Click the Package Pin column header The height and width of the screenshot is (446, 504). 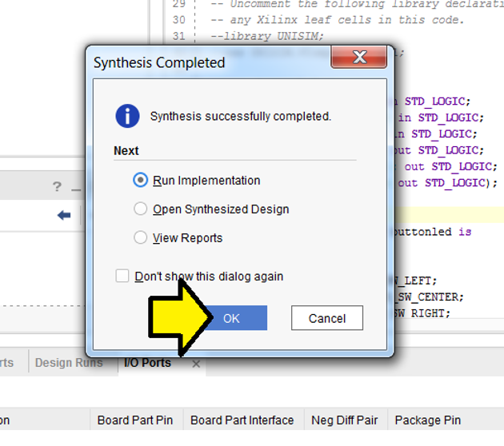click(427, 420)
